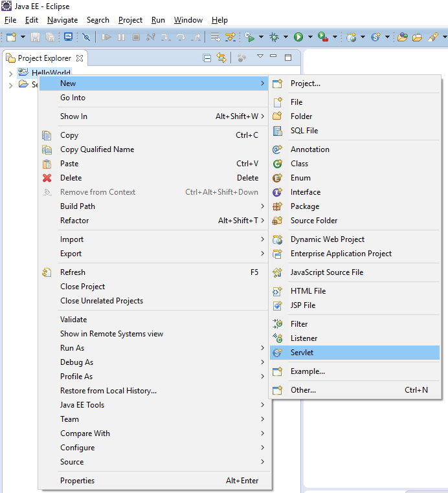Viewport: 448px width, 493px height.
Task: Select Other... in the New submenu
Action: (355, 390)
